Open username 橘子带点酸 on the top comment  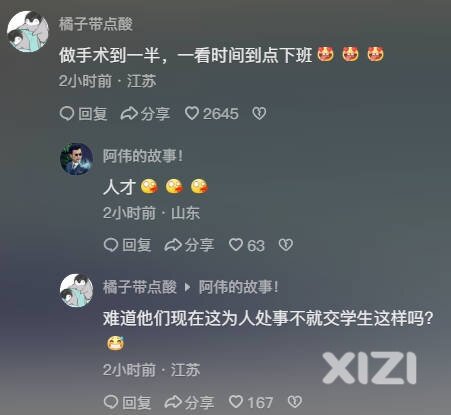tap(96, 24)
